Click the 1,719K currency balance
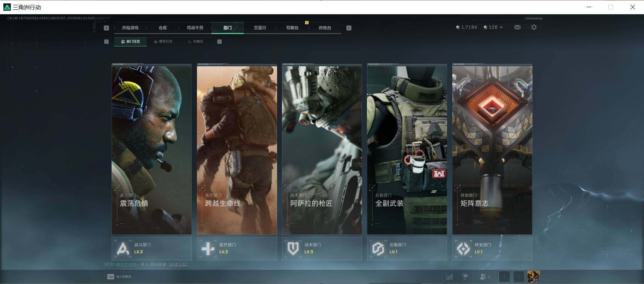The image size is (644, 284). 467,27
